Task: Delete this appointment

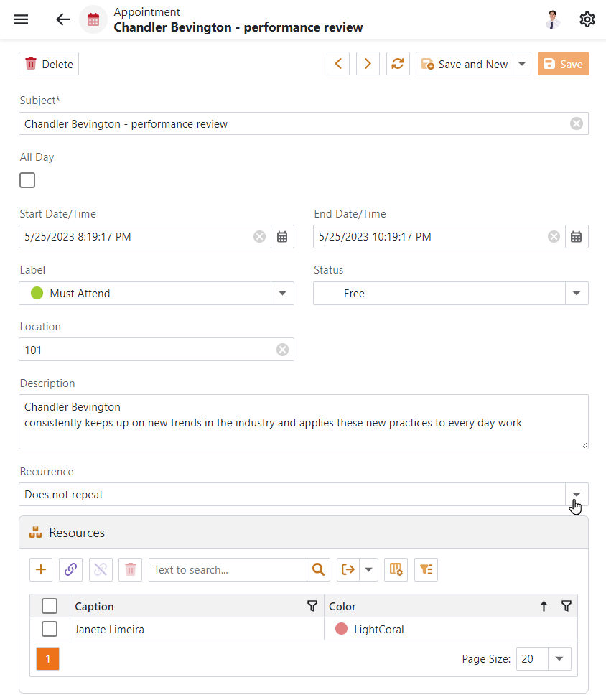Action: pos(49,64)
